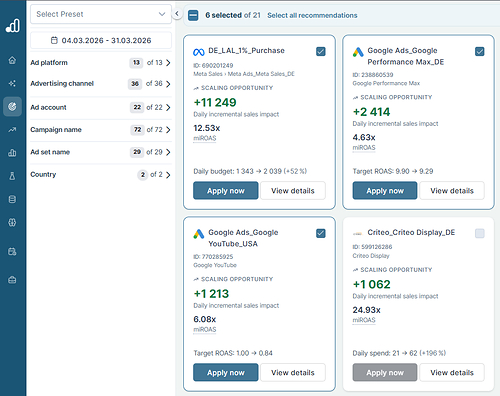The image size is (500, 396).
Task: Click the calendar icon in date range
Action: [x=54, y=40]
